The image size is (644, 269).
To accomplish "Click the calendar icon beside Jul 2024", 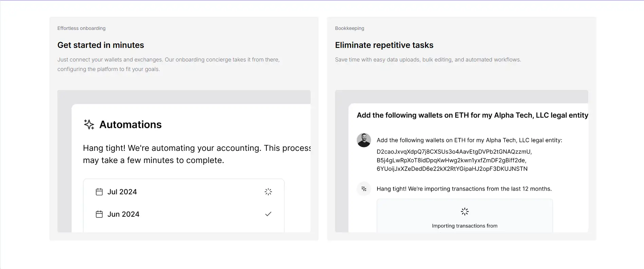I will click(99, 192).
